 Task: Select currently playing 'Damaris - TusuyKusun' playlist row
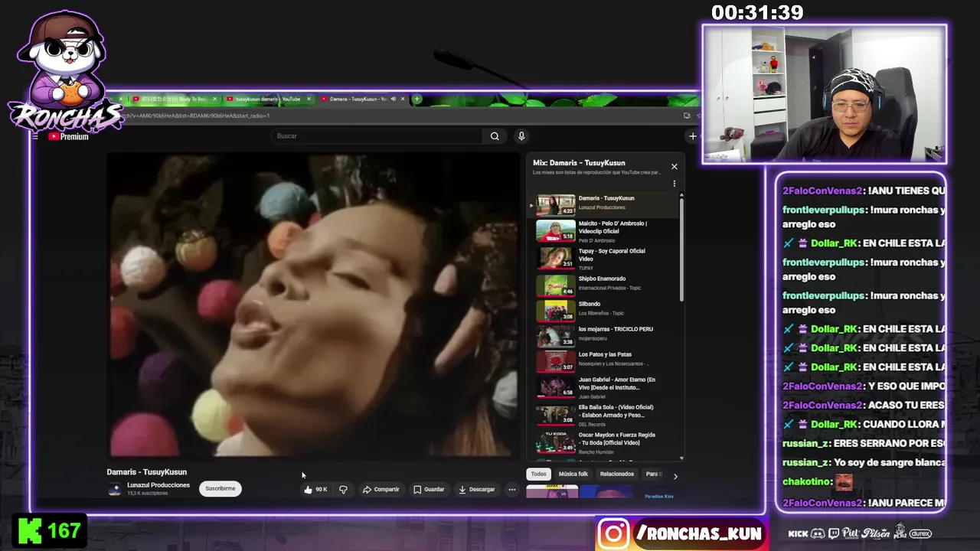click(x=603, y=204)
